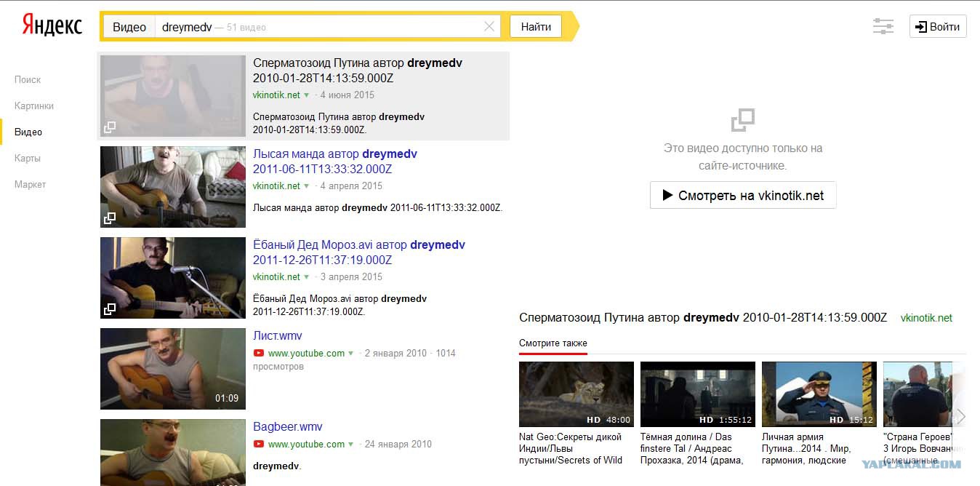Click the source-site icon on the Дед Мороз.avi thumbnail
The height and width of the screenshot is (486, 980).
(x=110, y=309)
